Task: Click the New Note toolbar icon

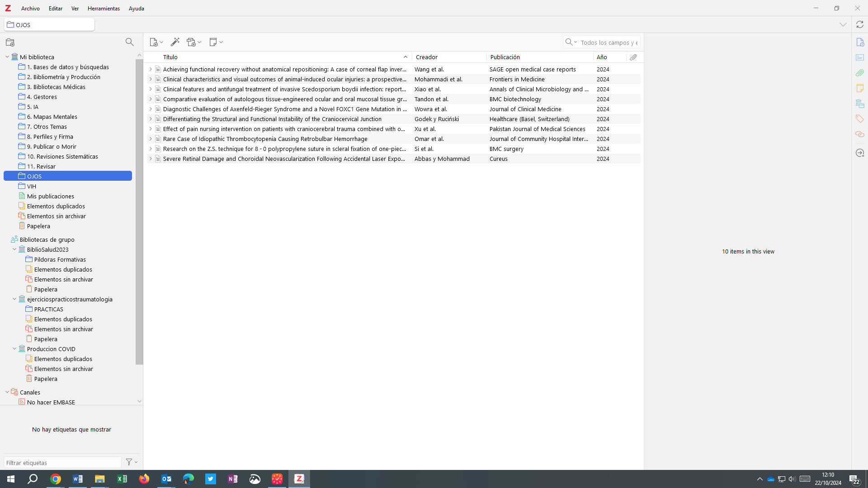Action: (216, 42)
